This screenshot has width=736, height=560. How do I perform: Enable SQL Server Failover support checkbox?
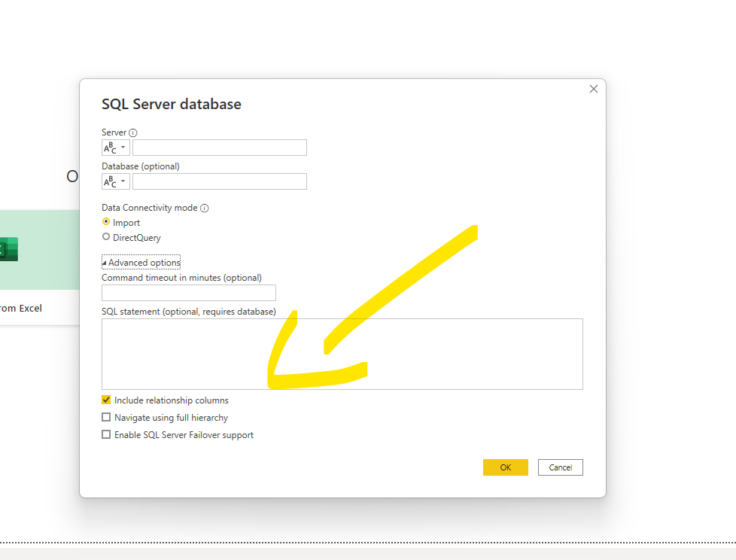tap(106, 434)
